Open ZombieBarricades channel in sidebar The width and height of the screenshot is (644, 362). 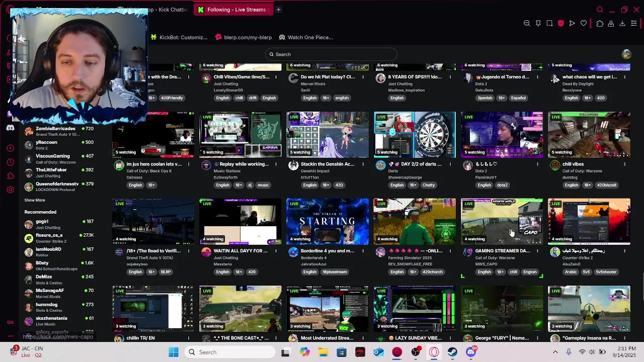pos(59,131)
